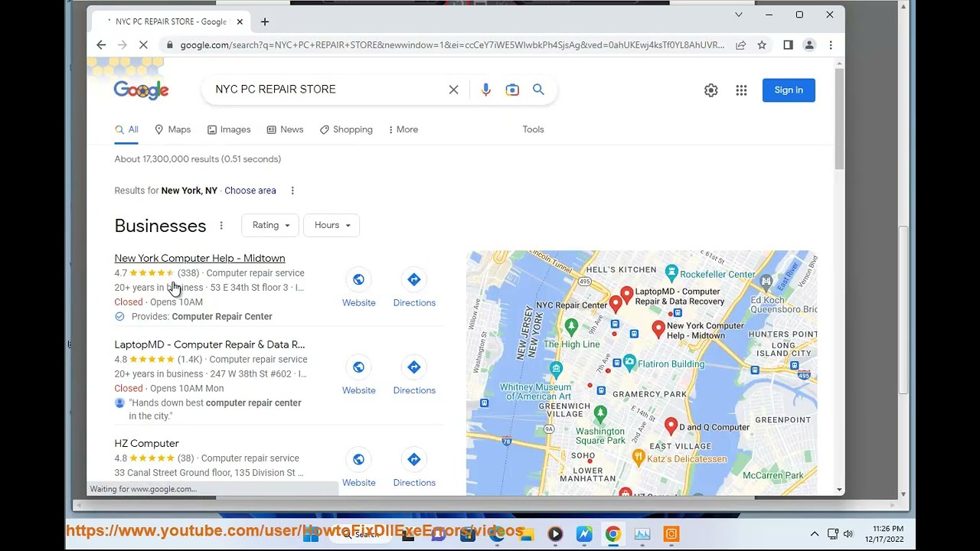This screenshot has height=551, width=980.
Task: Open the search Tools options
Action: 533,129
